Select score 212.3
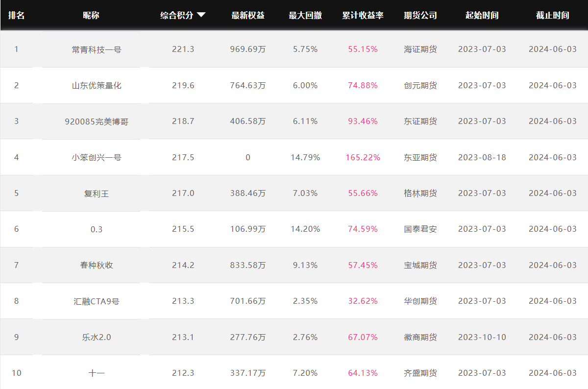Viewport: 588px width, 389px height. click(x=183, y=373)
